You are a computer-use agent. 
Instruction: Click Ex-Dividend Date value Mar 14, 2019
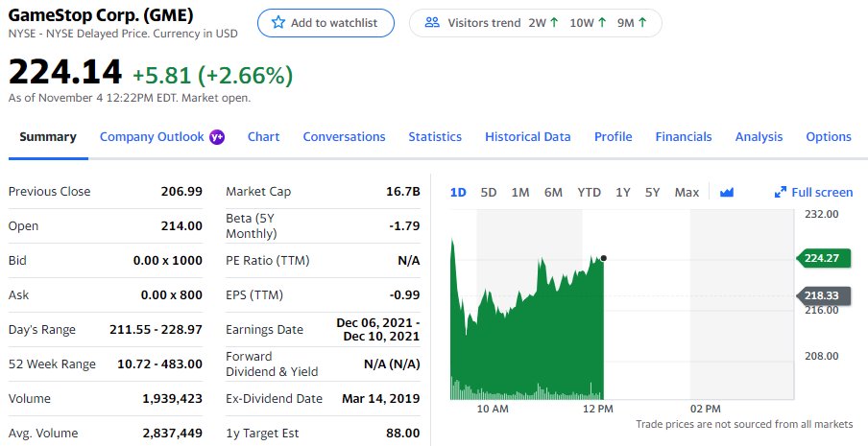(381, 398)
